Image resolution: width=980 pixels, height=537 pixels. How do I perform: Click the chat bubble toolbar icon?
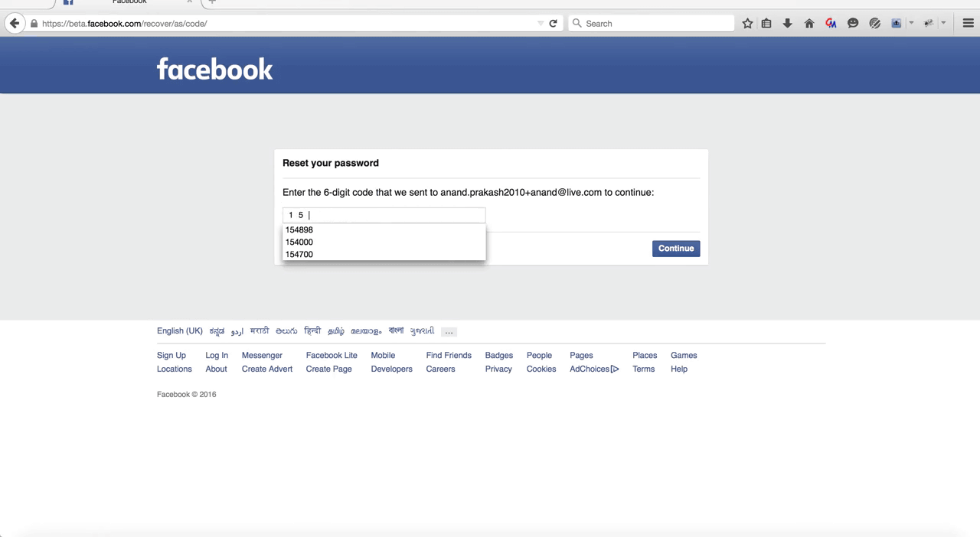pyautogui.click(x=853, y=24)
